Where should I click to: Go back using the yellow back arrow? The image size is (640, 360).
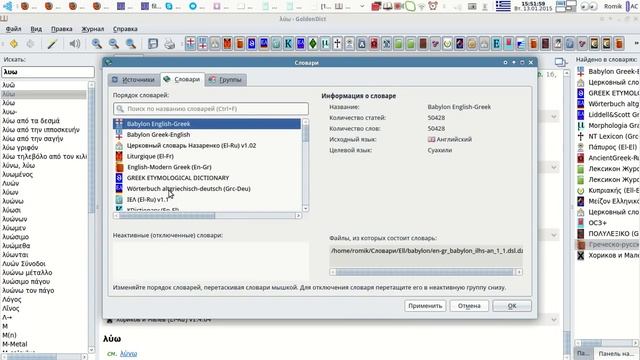[14, 44]
